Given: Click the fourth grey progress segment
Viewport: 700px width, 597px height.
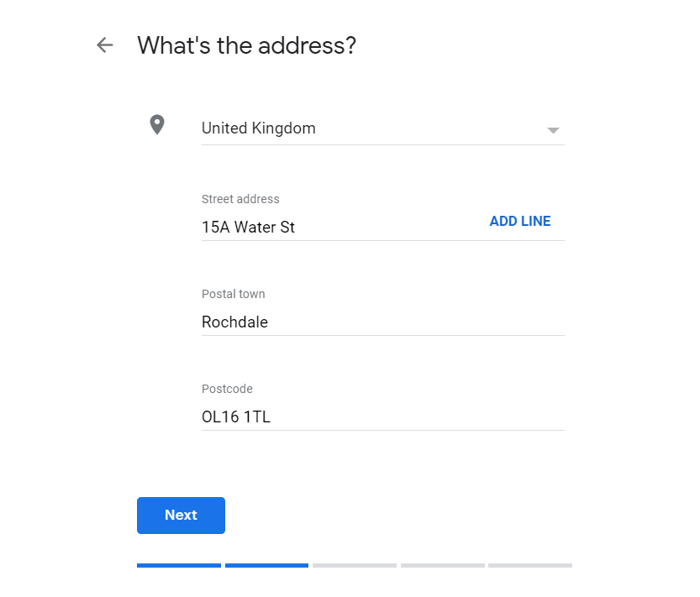Looking at the screenshot, I should [x=442, y=565].
